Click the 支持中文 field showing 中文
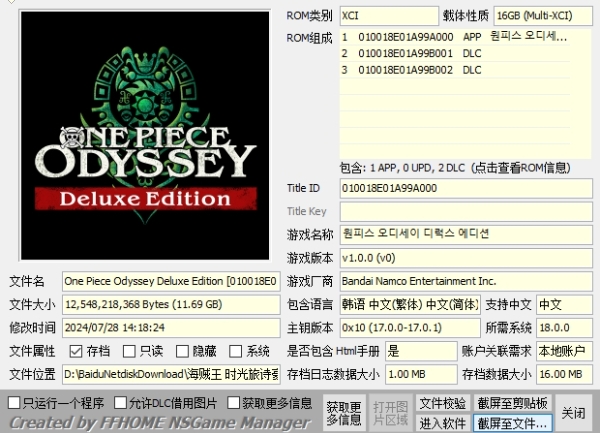This screenshot has width=601, height=433. [564, 305]
